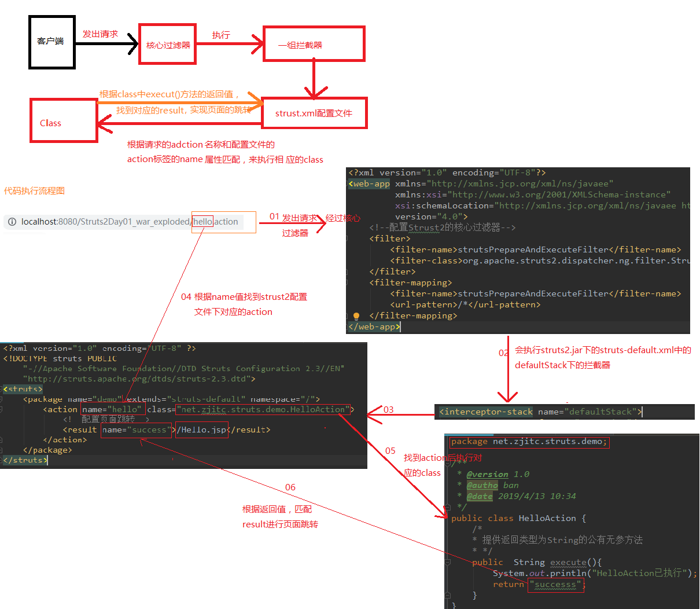Viewport: 700px width, 609px height.
Task: Click fold marker at Javadoc end */
Action: (448, 507)
